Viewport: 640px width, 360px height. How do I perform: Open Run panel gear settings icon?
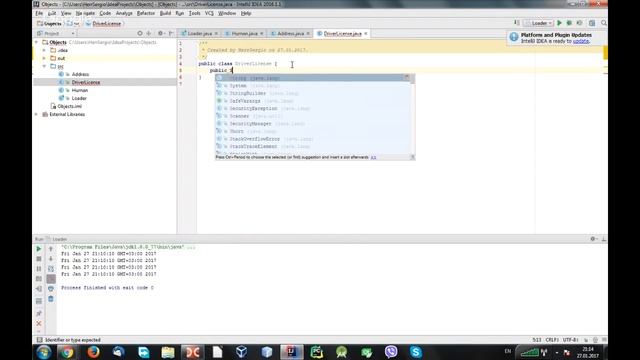point(593,239)
